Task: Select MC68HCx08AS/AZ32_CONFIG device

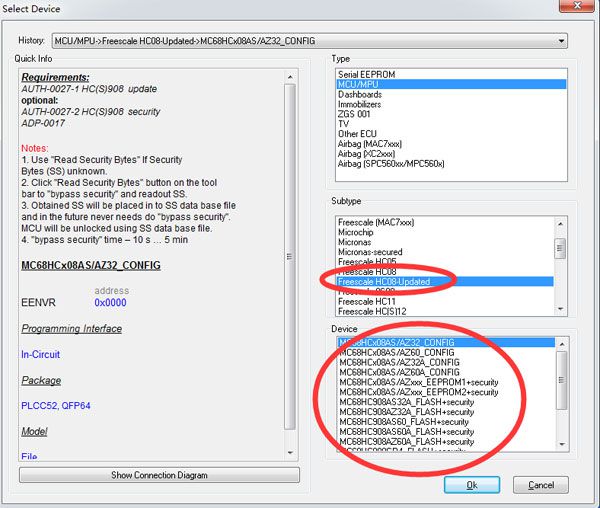Action: [446, 342]
